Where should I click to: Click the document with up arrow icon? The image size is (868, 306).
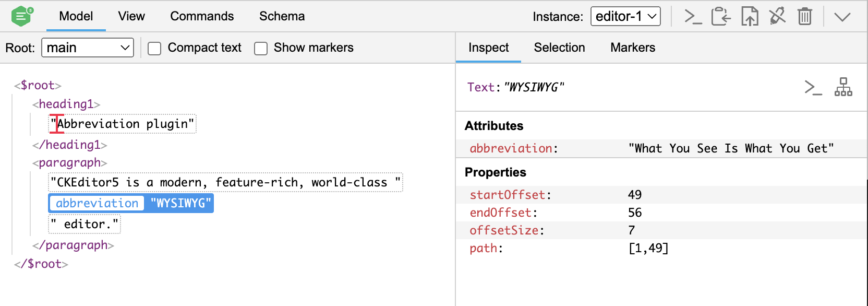(750, 17)
